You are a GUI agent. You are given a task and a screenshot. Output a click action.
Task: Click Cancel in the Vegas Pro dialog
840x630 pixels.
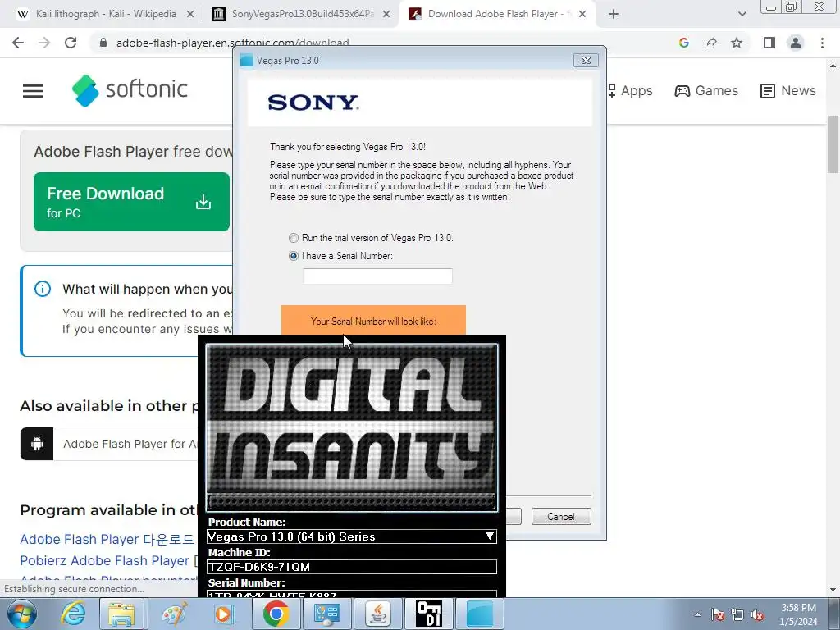561,517
